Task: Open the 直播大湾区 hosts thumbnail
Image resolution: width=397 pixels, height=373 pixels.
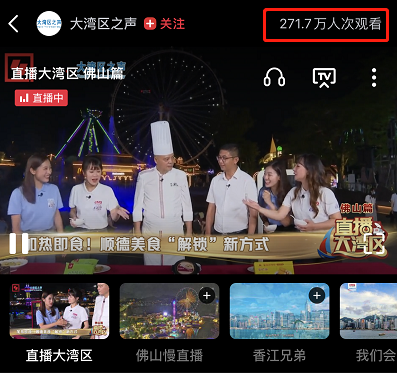Action: coord(59,311)
